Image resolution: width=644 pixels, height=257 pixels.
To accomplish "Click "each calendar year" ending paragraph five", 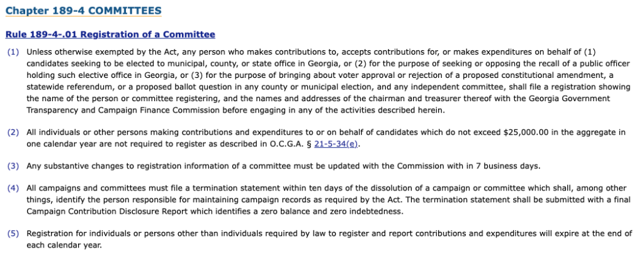I will (64, 245).
